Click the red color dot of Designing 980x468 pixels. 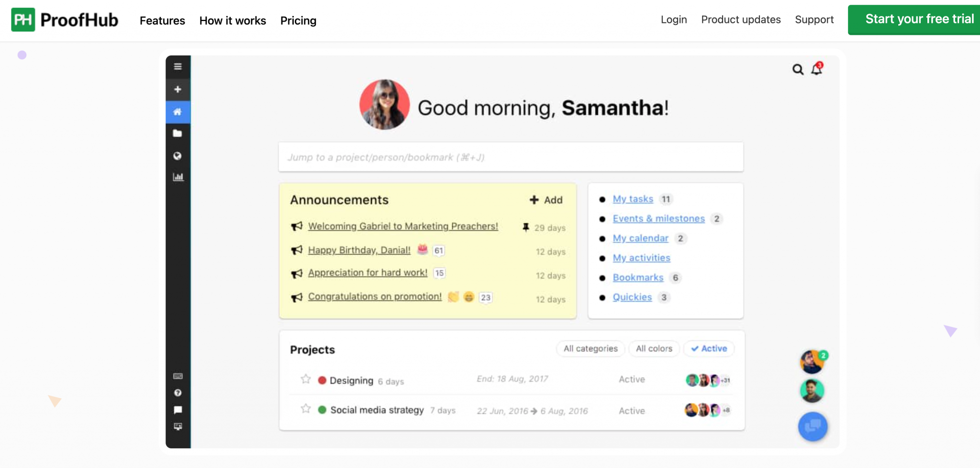322,380
